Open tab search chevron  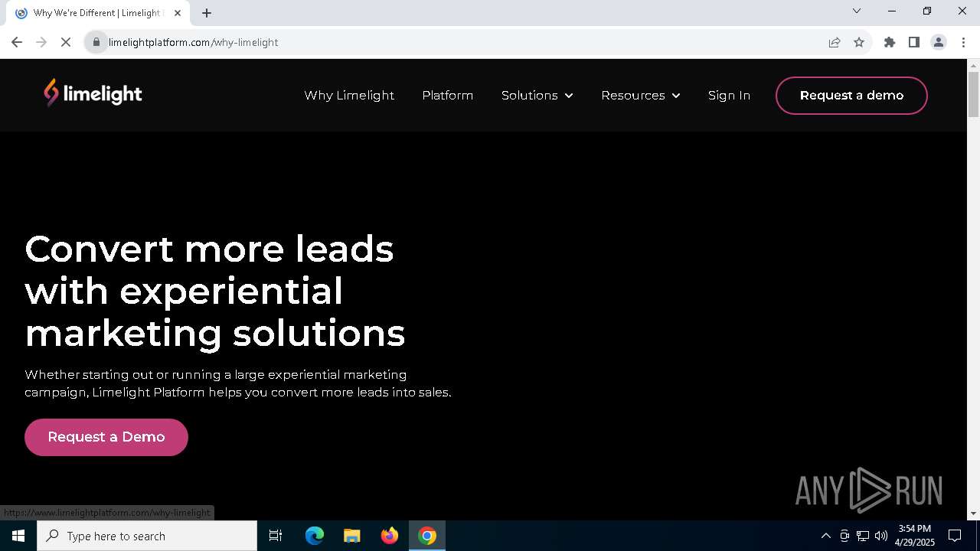point(857,11)
